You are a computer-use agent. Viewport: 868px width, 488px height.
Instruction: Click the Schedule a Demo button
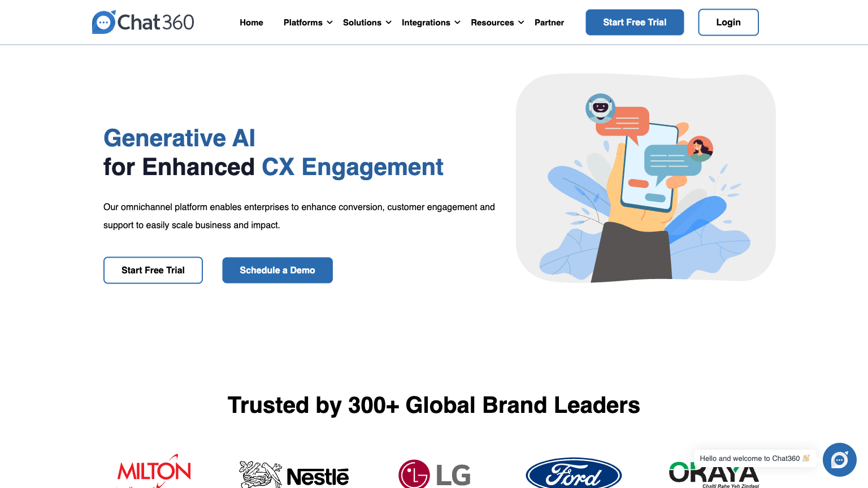point(277,270)
